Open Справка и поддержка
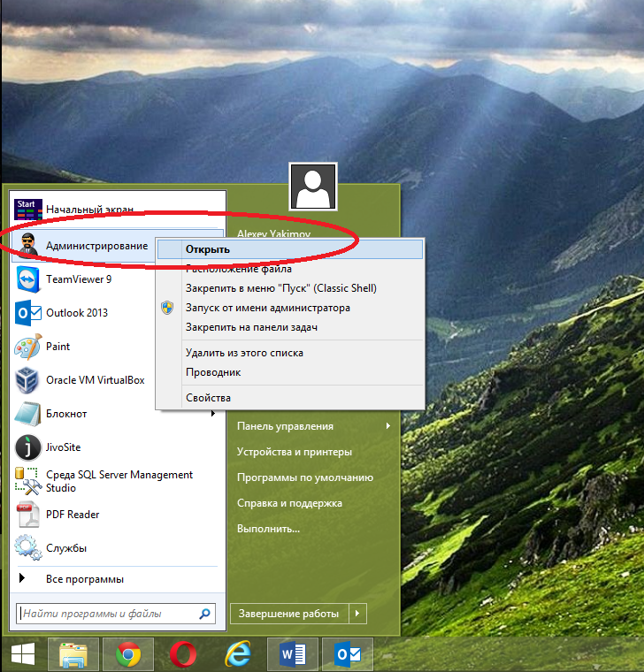 pos(289,503)
